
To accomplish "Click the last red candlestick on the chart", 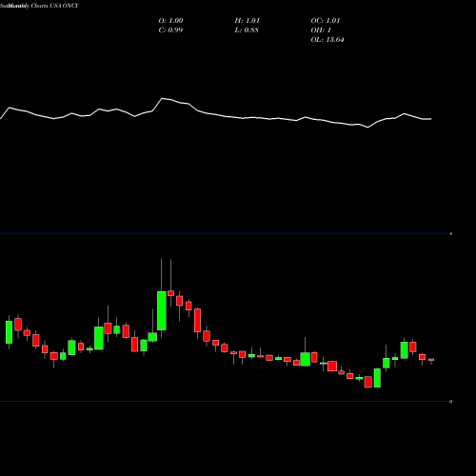I will pos(431,360).
